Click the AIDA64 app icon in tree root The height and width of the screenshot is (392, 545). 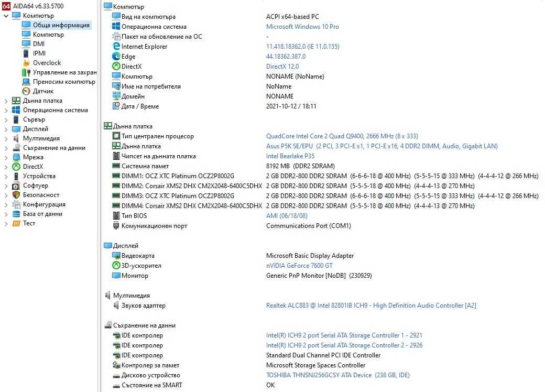coord(6,6)
